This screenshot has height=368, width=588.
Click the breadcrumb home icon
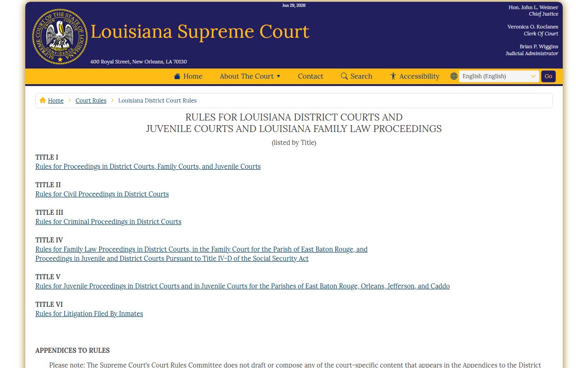43,100
